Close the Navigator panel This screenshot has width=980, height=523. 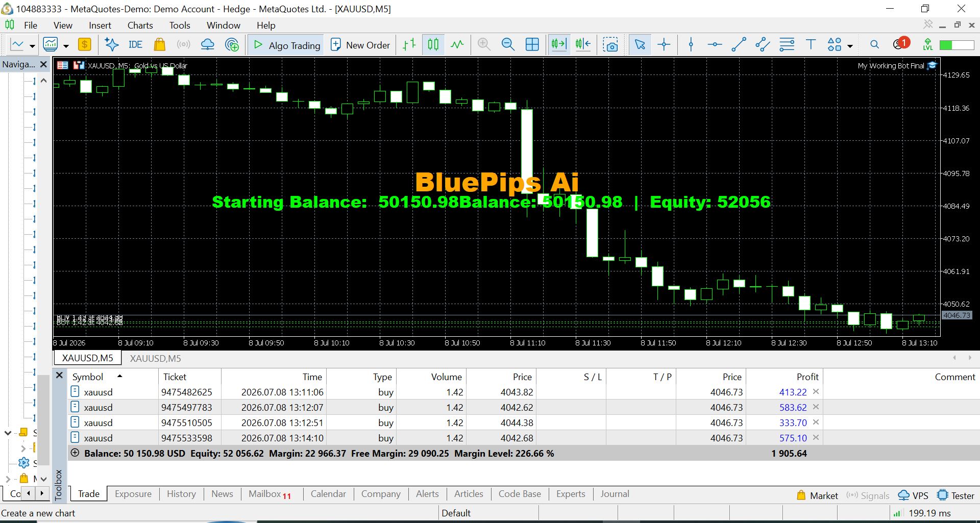pyautogui.click(x=43, y=64)
